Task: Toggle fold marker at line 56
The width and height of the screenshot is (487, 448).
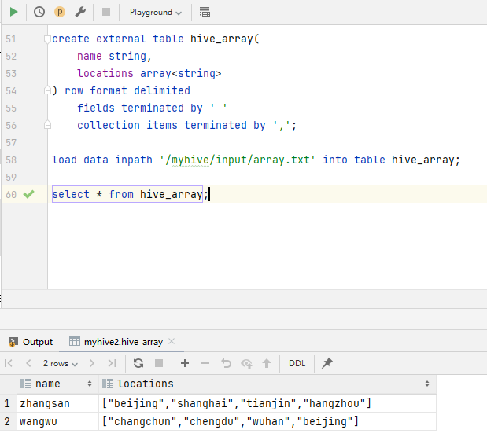Action: (47, 125)
